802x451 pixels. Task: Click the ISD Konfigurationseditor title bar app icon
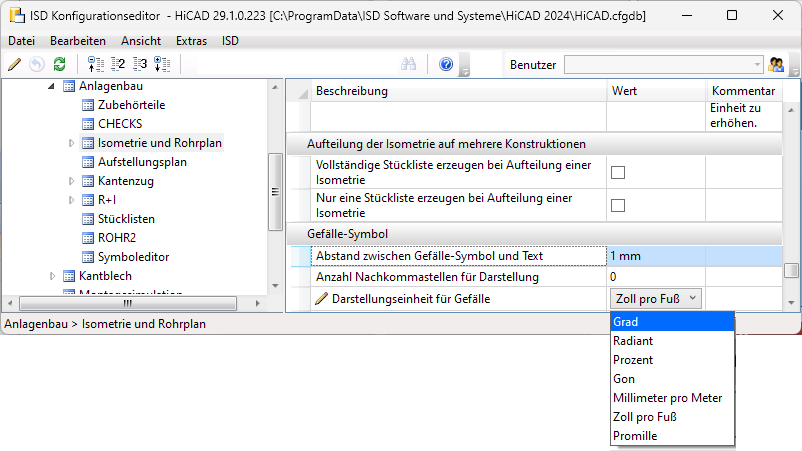point(17,15)
